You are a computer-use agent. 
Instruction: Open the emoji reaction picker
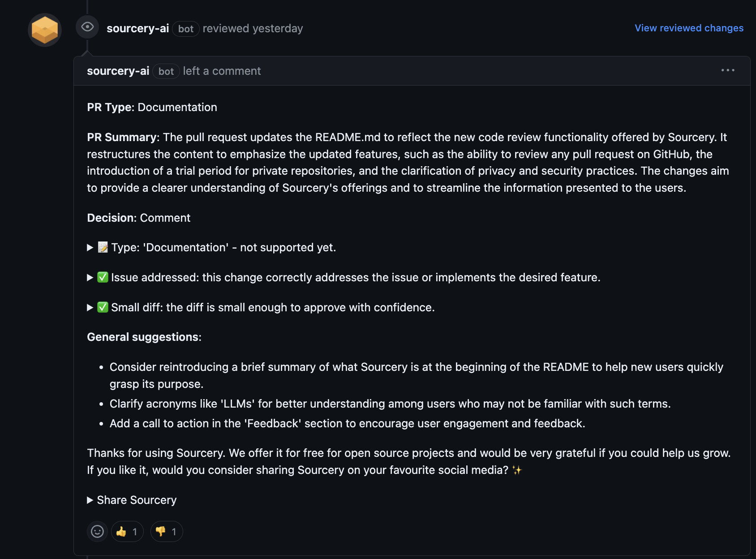tap(97, 531)
